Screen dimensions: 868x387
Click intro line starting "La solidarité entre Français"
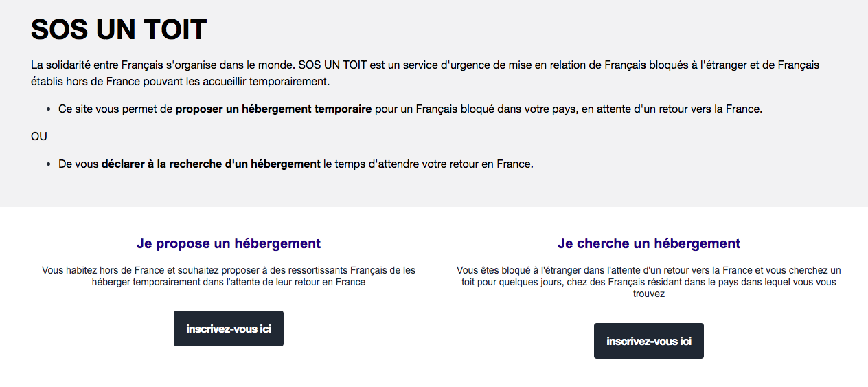coord(275,65)
